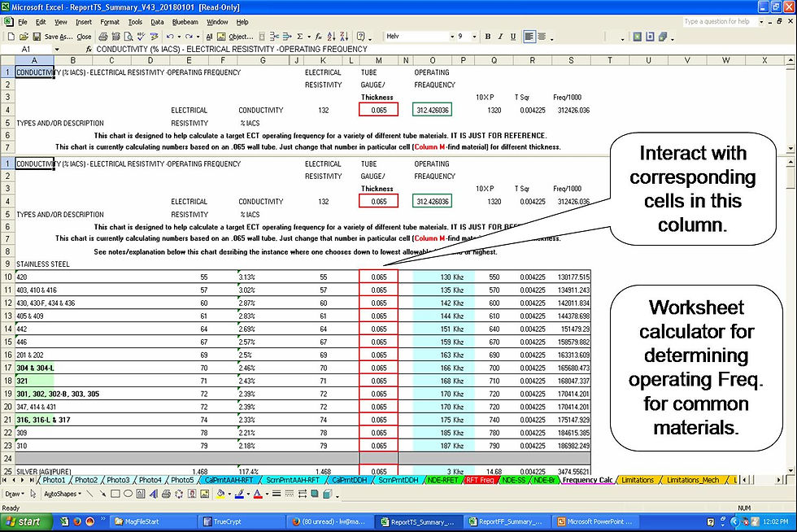Click the Sort Ascending icon
This screenshot has height=532, width=797.
click(332, 37)
